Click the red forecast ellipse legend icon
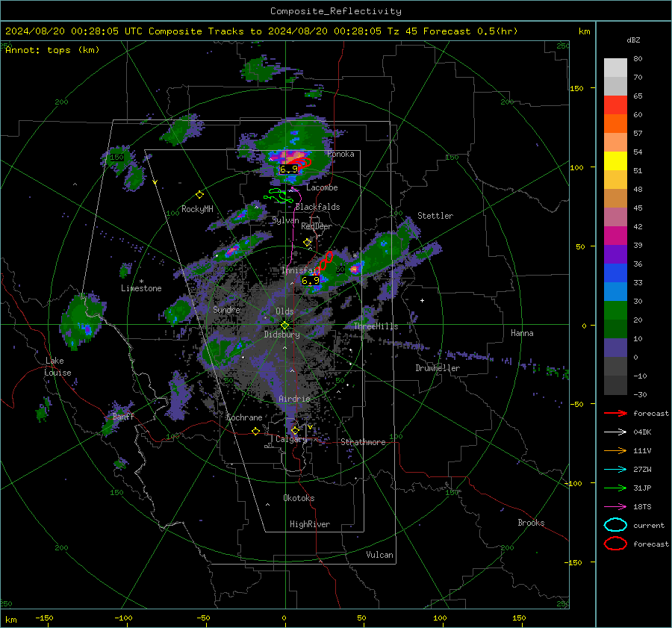The width and height of the screenshot is (672, 628). (x=615, y=544)
